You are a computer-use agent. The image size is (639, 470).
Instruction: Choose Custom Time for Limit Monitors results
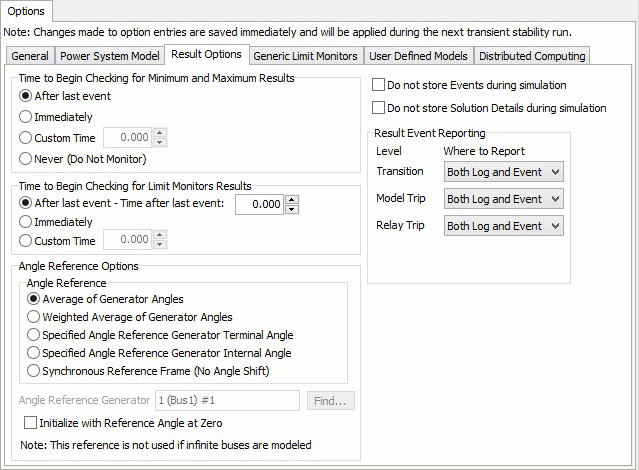click(27, 240)
